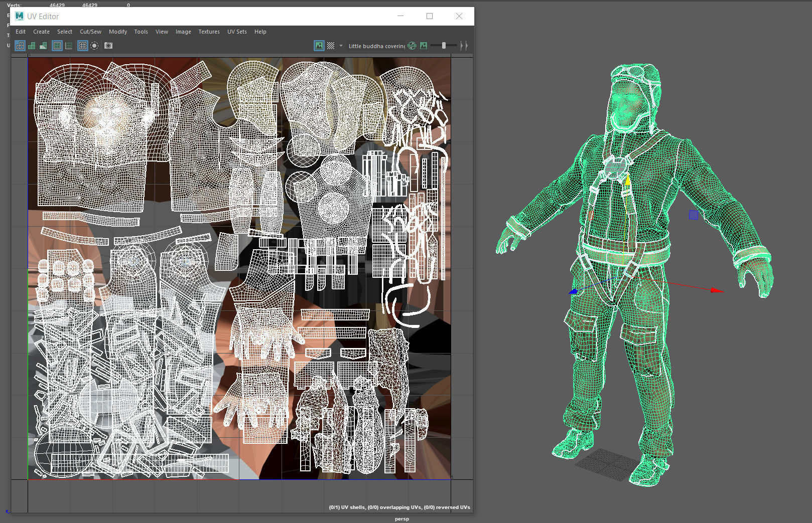Open the Textures menu in the UV Editor
The image size is (812, 523).
pos(209,32)
